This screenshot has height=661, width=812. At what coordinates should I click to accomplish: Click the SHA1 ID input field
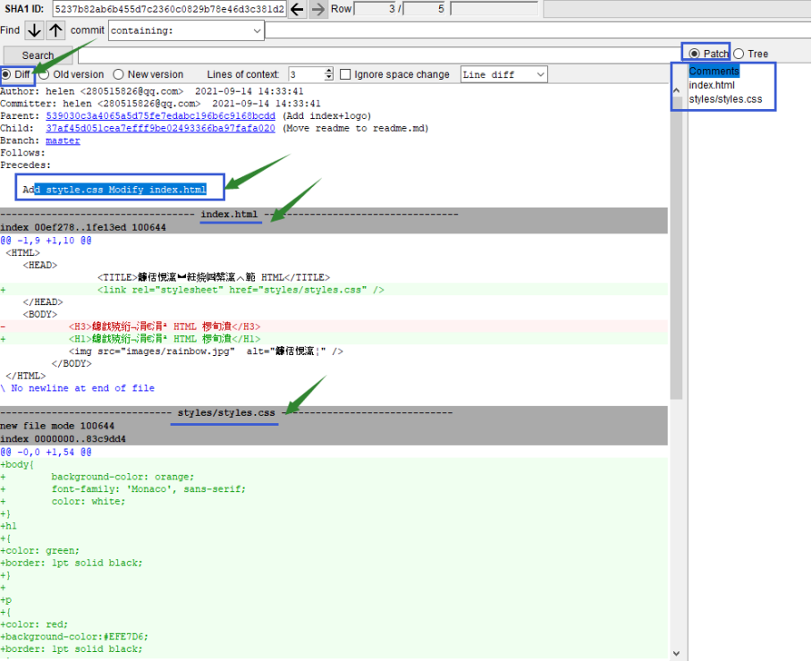(x=169, y=9)
